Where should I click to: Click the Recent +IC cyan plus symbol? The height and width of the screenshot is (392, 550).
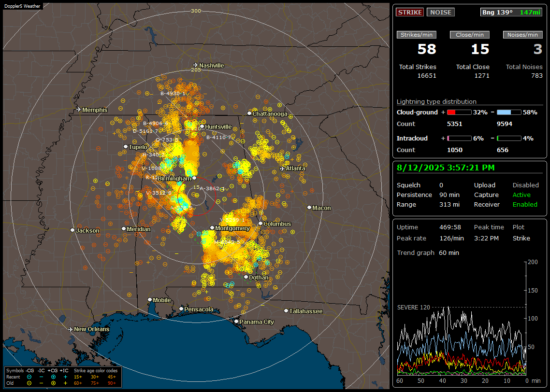tap(65, 377)
